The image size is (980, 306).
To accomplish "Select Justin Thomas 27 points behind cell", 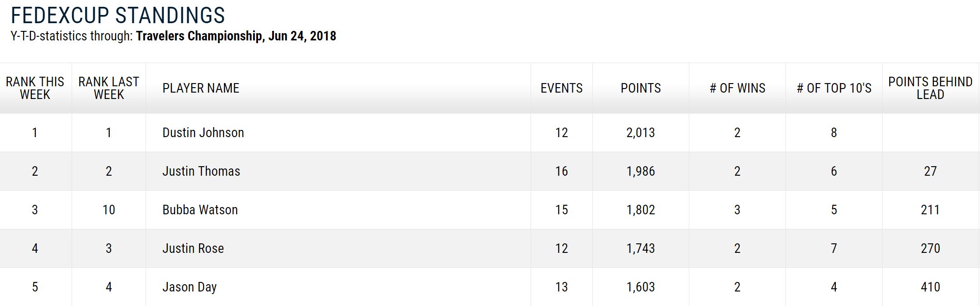I will 931,171.
